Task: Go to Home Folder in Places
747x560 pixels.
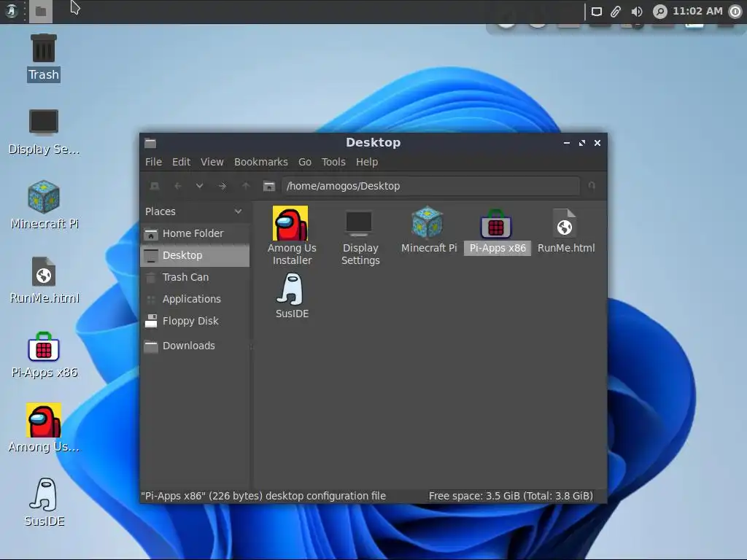Action: 195,233
